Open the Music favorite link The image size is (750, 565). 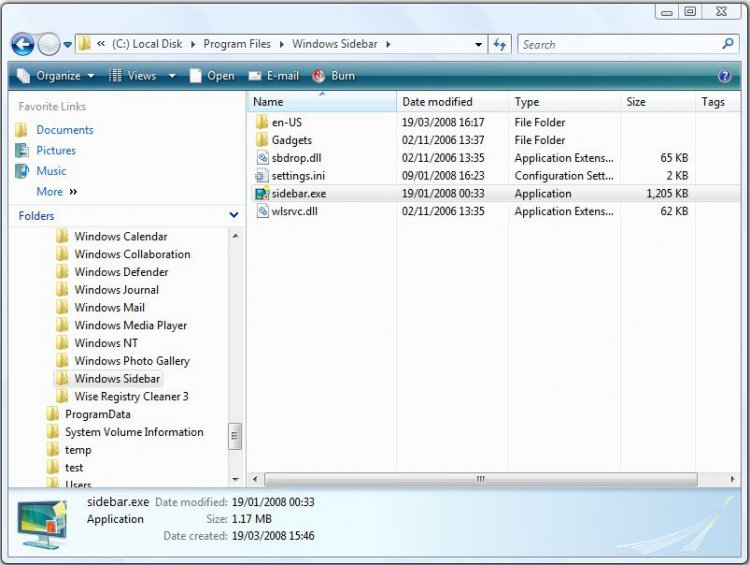click(51, 171)
